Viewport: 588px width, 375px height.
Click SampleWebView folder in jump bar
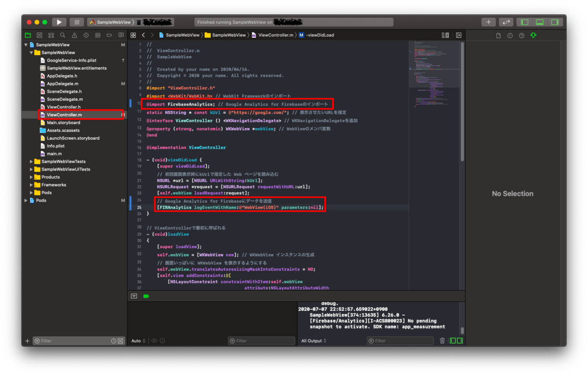(x=225, y=35)
